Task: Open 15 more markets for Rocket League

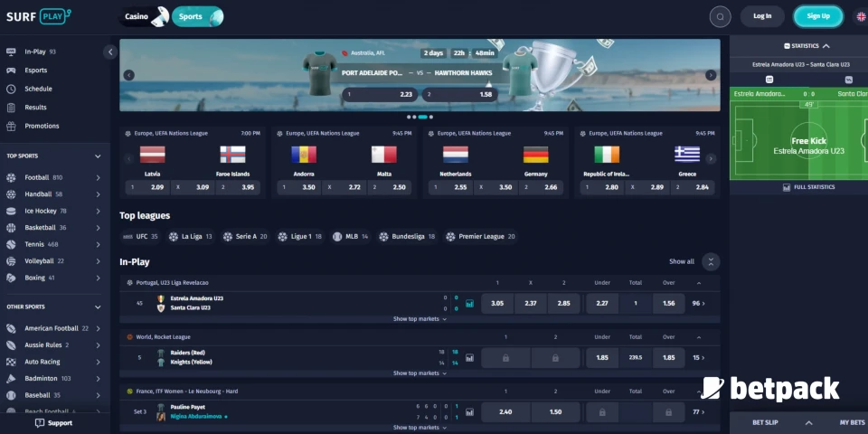Action: coord(699,358)
